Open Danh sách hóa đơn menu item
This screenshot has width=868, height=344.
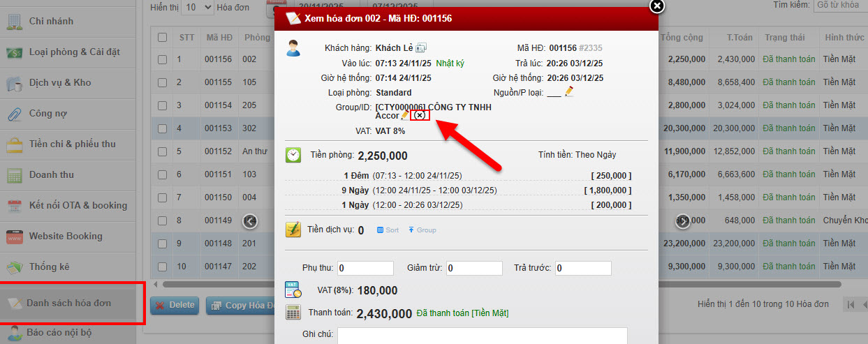(x=68, y=303)
